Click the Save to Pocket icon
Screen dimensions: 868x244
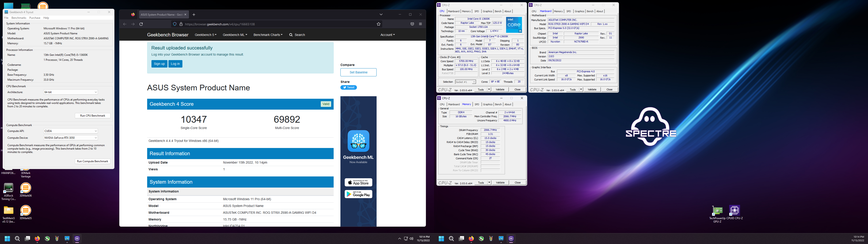[x=412, y=24]
